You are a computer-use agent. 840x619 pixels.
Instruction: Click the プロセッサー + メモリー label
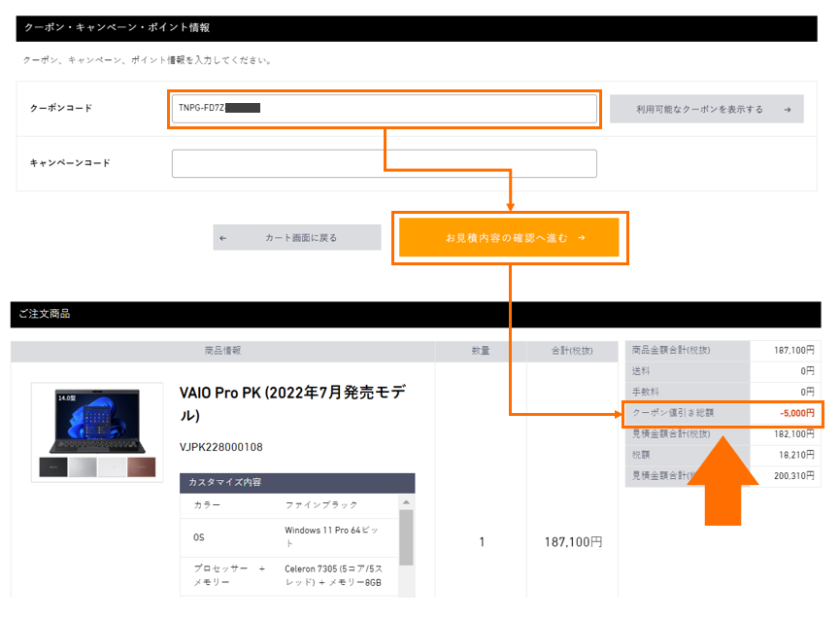pos(229,575)
